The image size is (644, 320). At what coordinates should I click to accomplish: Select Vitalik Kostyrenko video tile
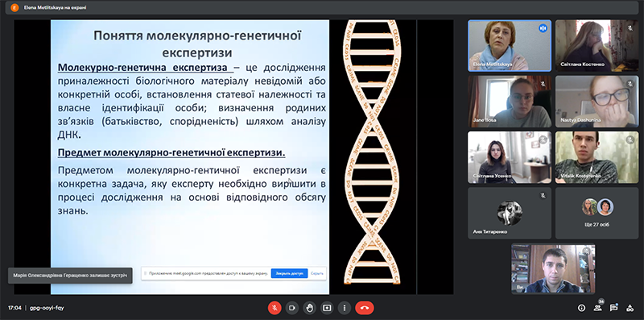597,157
